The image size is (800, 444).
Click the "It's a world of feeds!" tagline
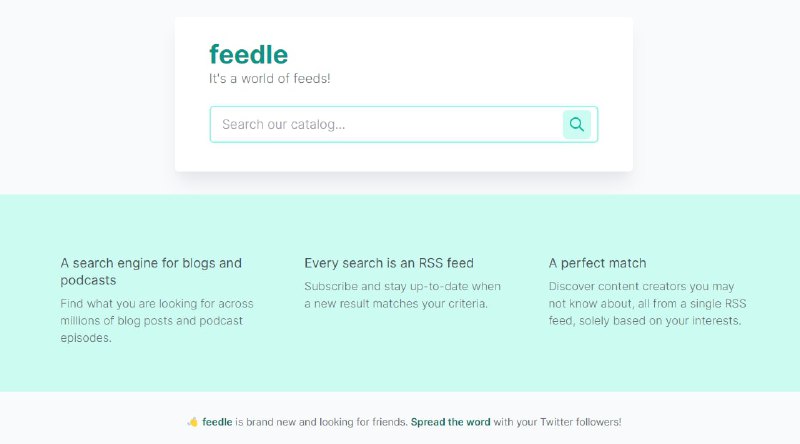click(x=269, y=79)
